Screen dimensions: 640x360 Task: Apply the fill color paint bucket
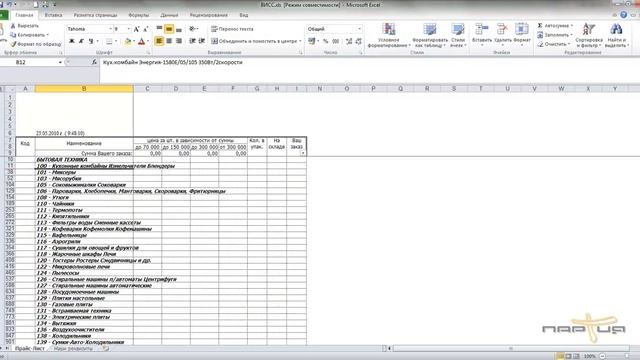pos(128,41)
